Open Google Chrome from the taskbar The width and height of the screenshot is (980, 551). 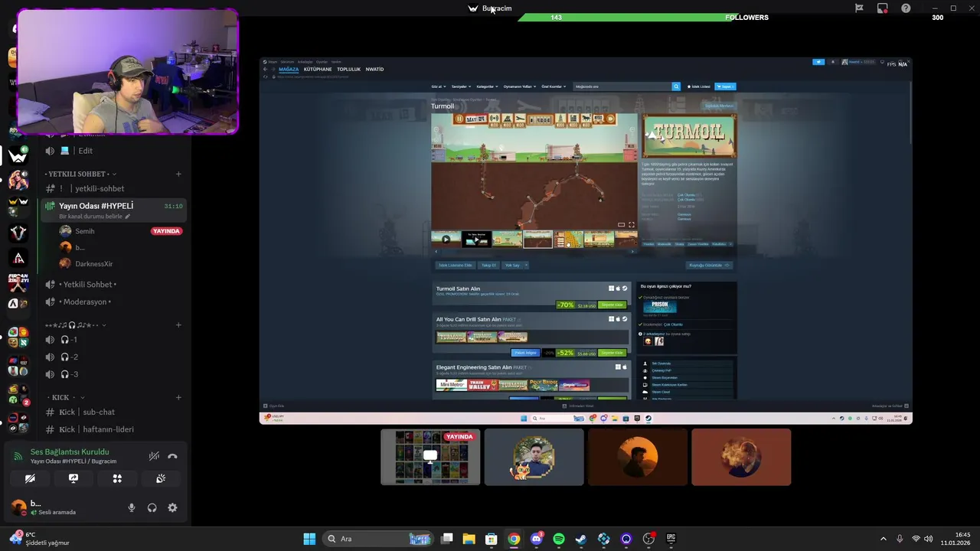[514, 539]
